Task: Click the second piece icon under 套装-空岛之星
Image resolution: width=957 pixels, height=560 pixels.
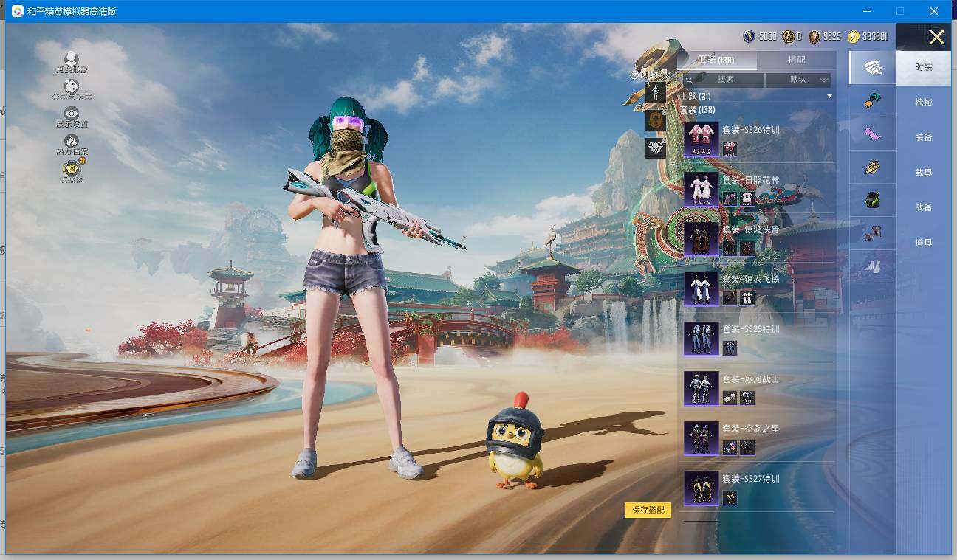Action: pyautogui.click(x=747, y=448)
